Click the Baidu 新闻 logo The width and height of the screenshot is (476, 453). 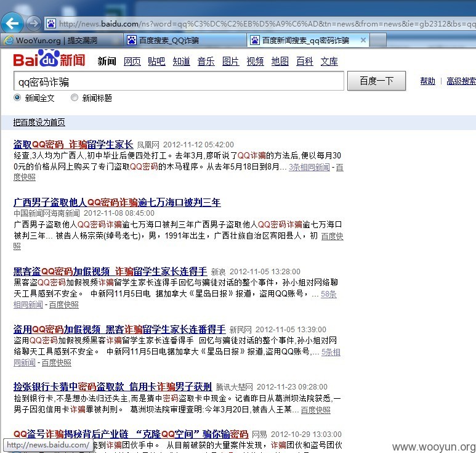coord(49,60)
